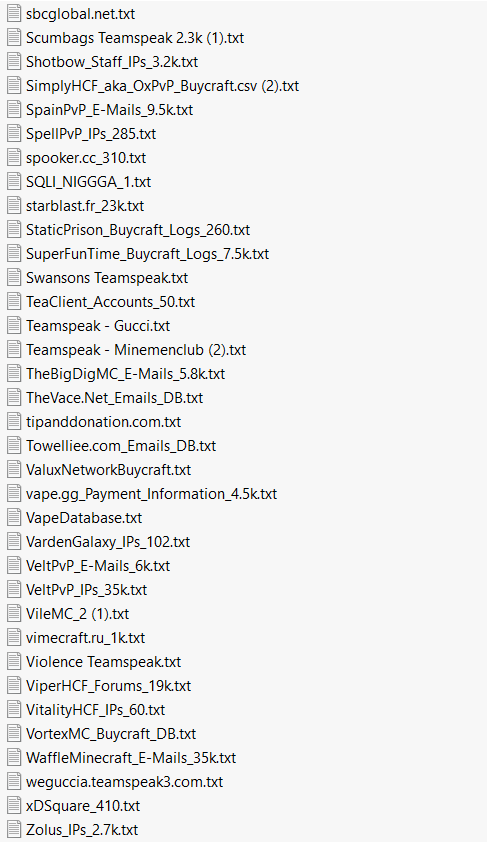This screenshot has height=842, width=487.
Task: Select Teamspeak - Minemenclub (2).txt
Action: click(136, 350)
